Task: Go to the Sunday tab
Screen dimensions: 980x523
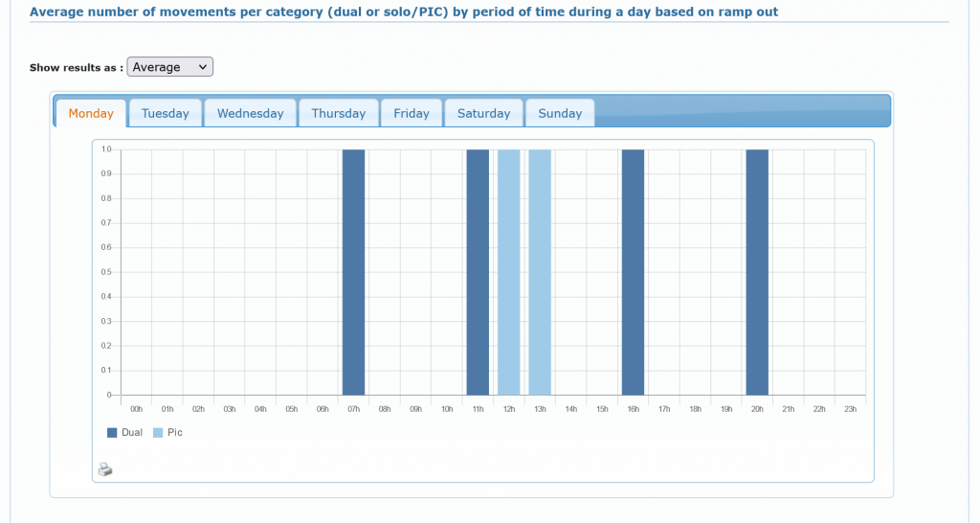Action: point(560,113)
